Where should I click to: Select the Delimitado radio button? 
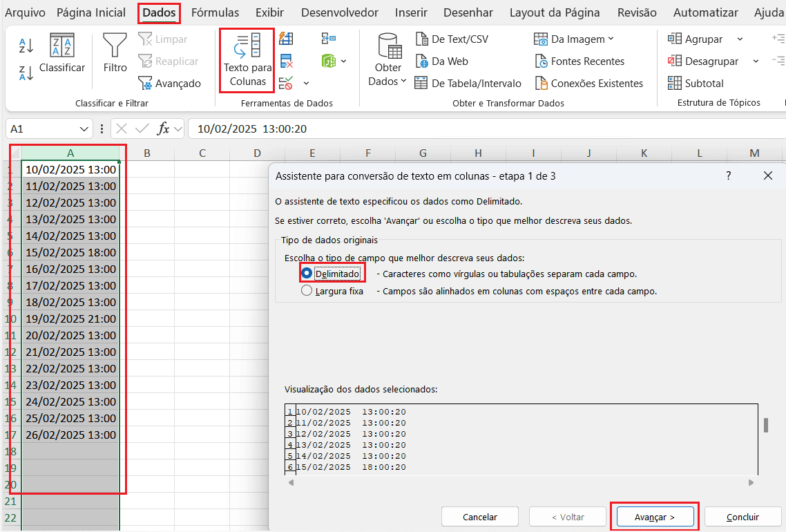pyautogui.click(x=307, y=274)
